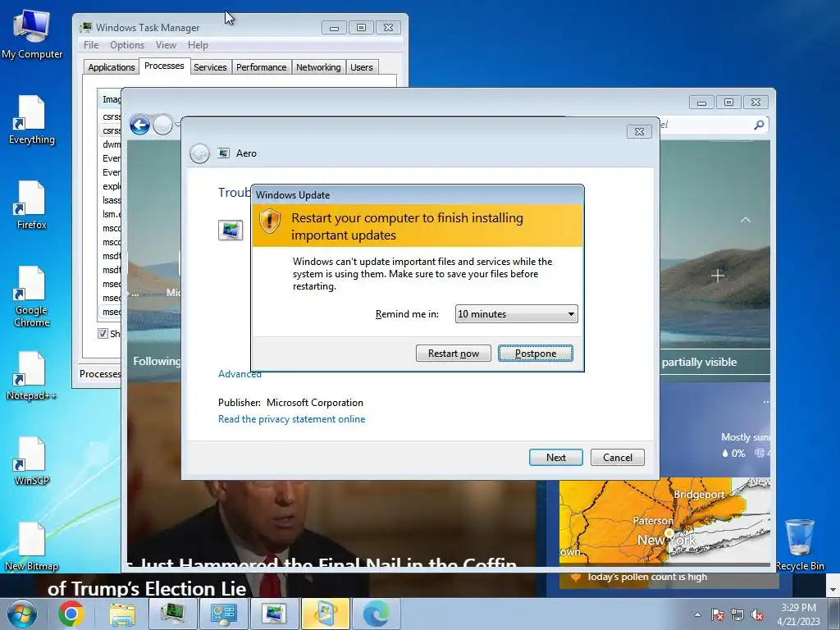Open Options menu in Task Manager
The height and width of the screenshot is (630, 840).
pos(127,45)
